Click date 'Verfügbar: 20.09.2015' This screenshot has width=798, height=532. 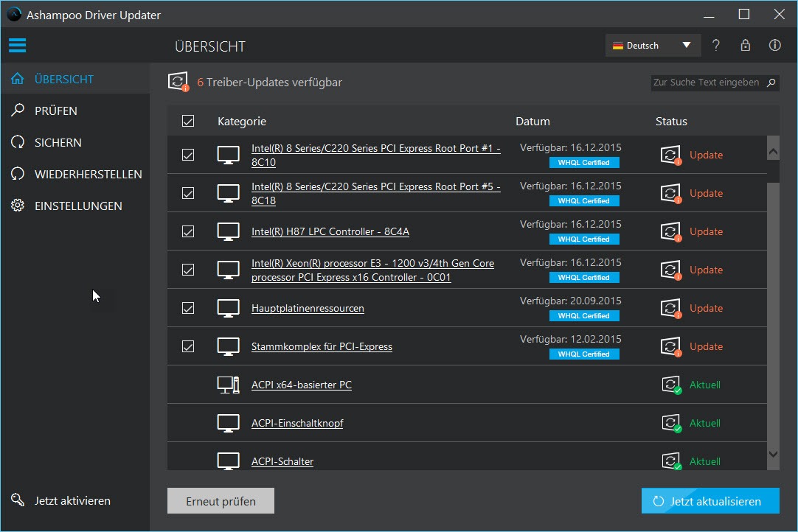coord(571,301)
